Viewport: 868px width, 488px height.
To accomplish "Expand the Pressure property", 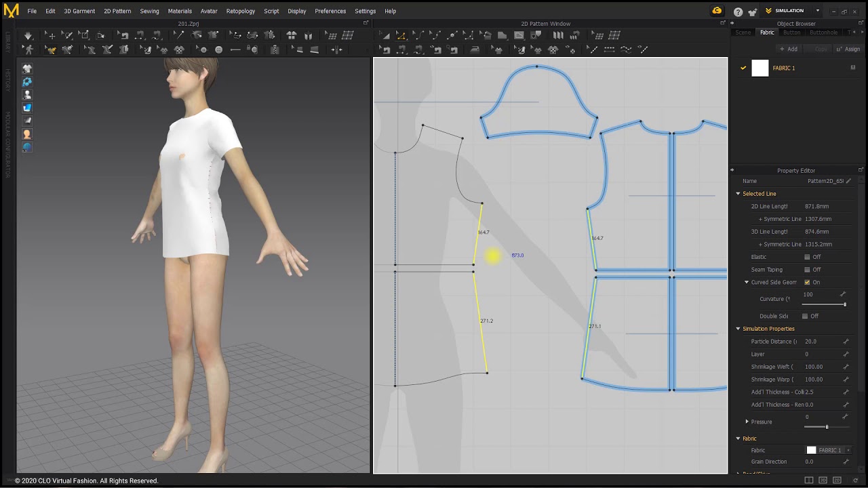I will coord(747,422).
